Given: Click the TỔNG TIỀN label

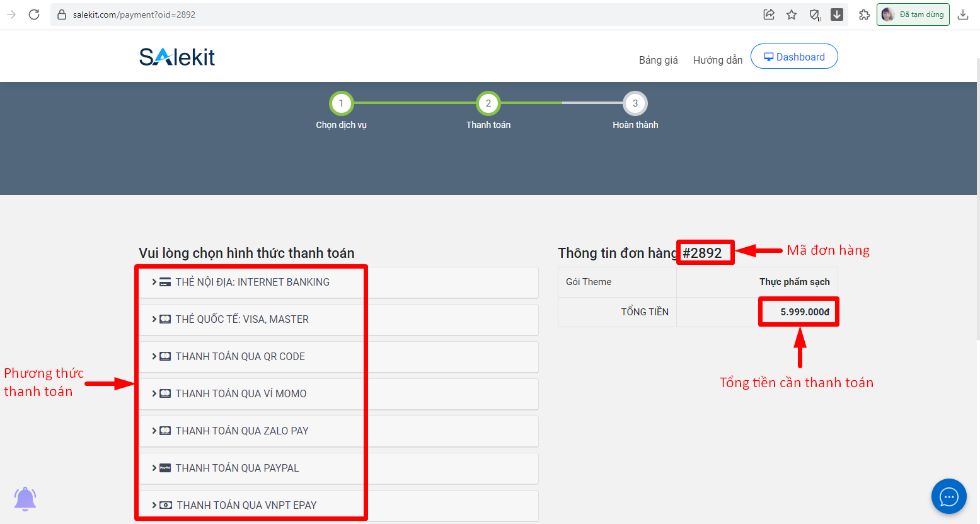Looking at the screenshot, I should coord(645,312).
